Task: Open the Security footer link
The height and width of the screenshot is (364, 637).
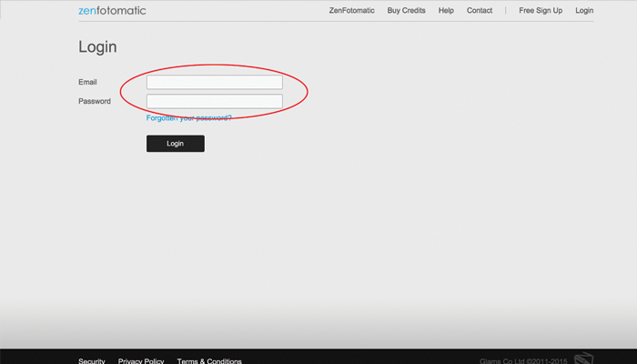Action: point(92,361)
